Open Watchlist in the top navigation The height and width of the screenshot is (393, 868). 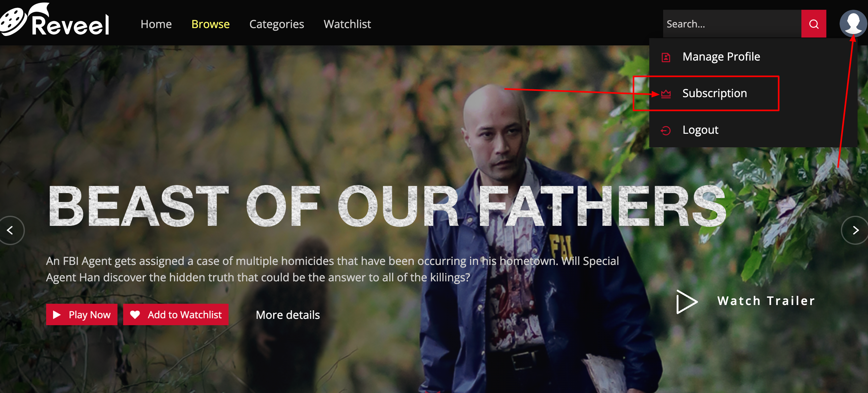(x=348, y=24)
